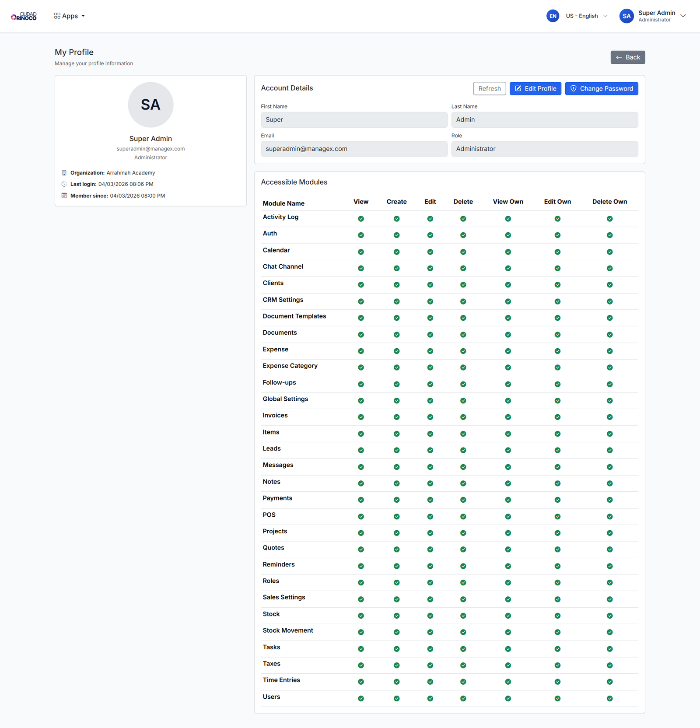The width and height of the screenshot is (700, 728).
Task: Click the Change Password button
Action: click(601, 89)
